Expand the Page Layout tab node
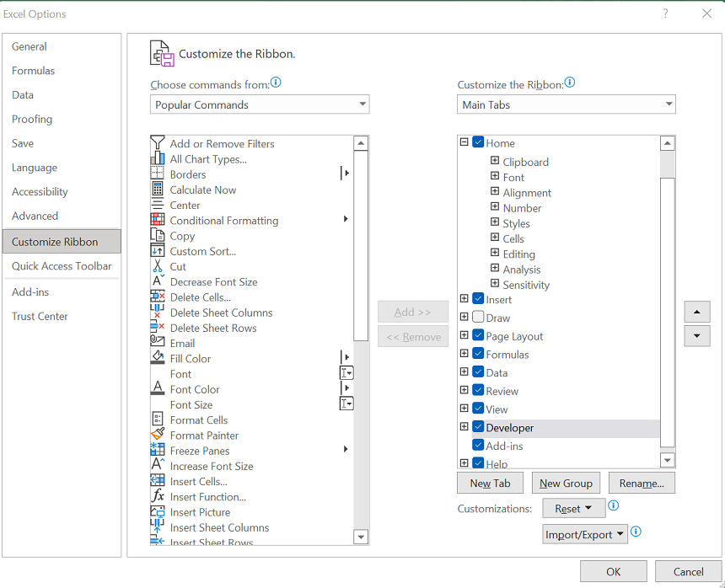 click(465, 335)
